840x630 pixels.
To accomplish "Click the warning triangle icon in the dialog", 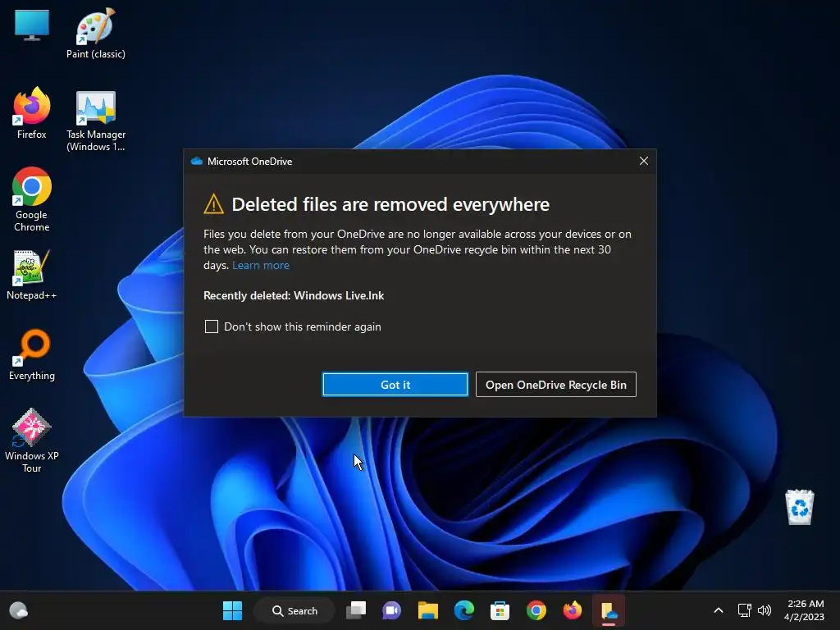I will (x=214, y=204).
